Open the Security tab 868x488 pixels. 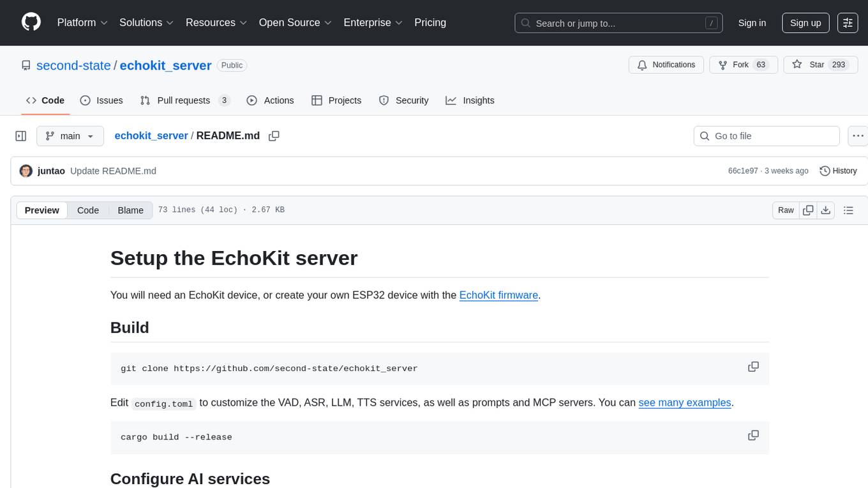coord(403,100)
